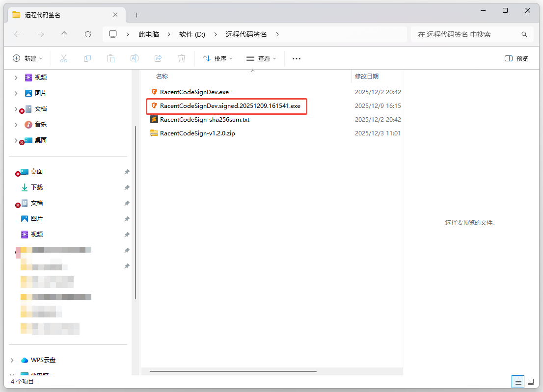Delete the selected file with the trash icon
This screenshot has height=392, width=543.
(181, 58)
